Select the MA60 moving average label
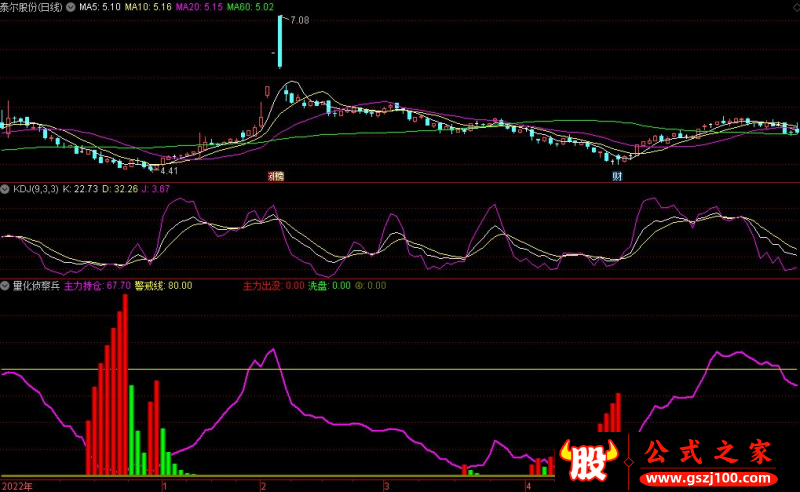This screenshot has width=800, height=492. tap(250, 7)
